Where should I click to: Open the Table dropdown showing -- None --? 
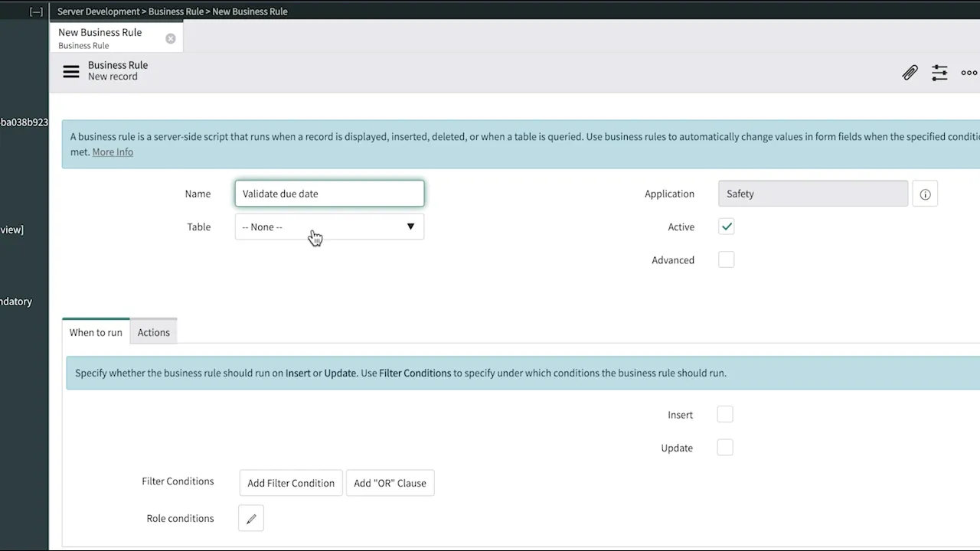(x=329, y=227)
